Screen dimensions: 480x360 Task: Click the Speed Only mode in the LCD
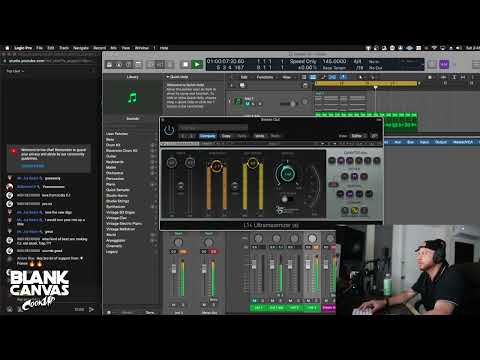coord(303,61)
